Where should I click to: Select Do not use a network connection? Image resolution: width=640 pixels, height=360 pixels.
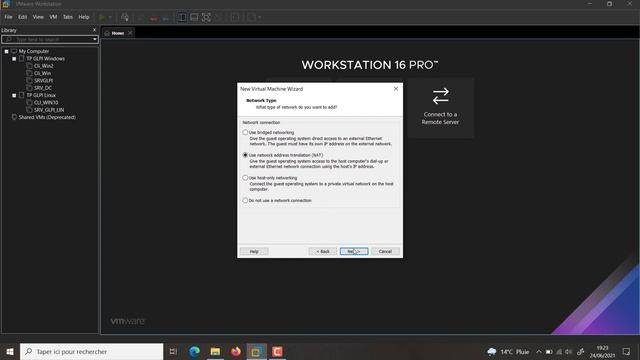click(x=245, y=200)
